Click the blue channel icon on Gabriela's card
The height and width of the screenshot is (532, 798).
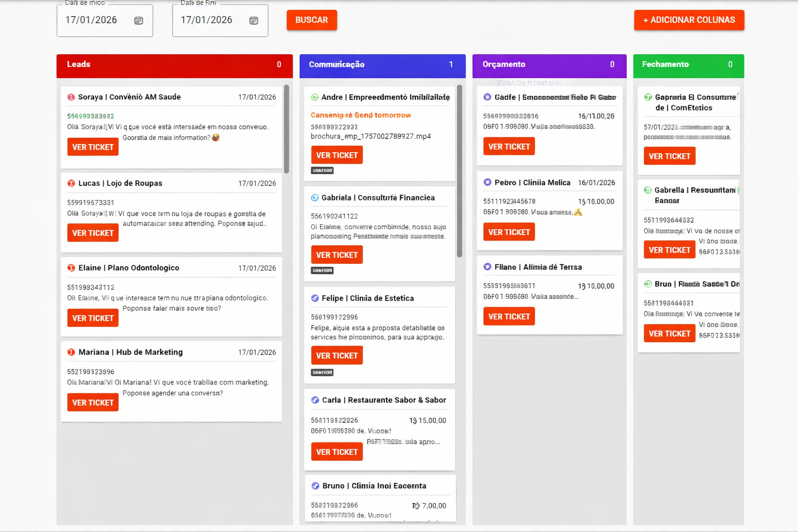[314, 197]
